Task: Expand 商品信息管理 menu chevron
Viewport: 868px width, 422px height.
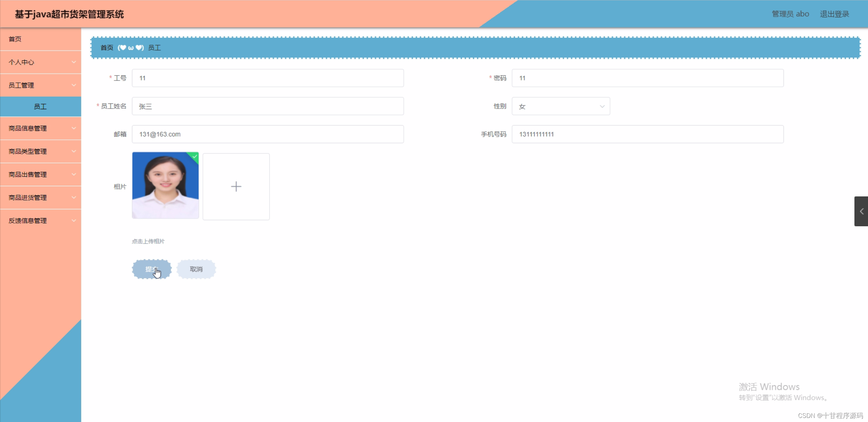Action: point(74,128)
